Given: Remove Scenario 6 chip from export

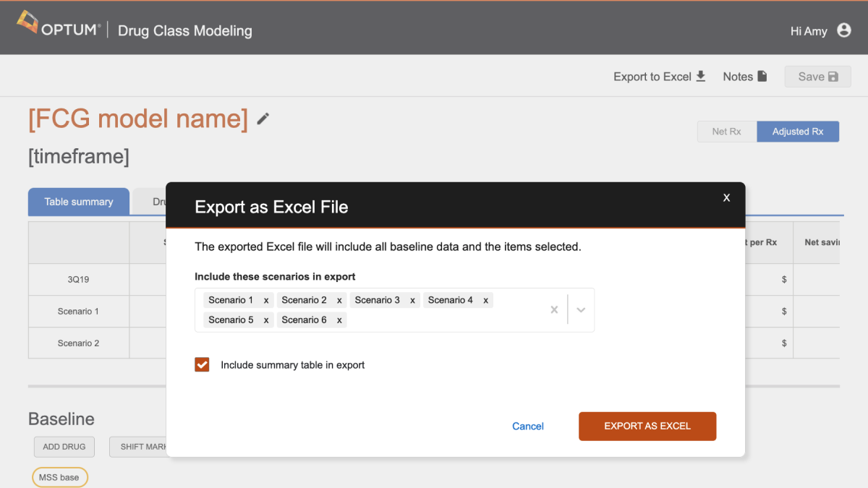Looking at the screenshot, I should click(x=339, y=320).
